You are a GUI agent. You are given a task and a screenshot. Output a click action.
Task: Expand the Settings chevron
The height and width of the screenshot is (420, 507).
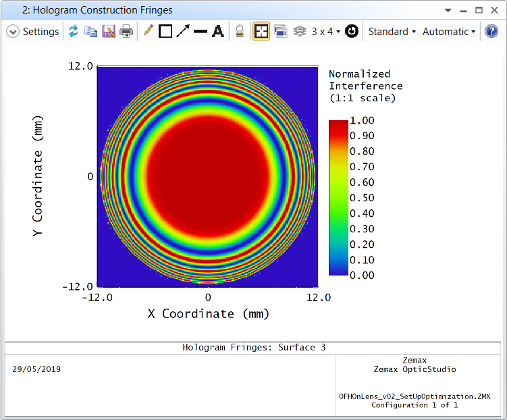coord(13,32)
